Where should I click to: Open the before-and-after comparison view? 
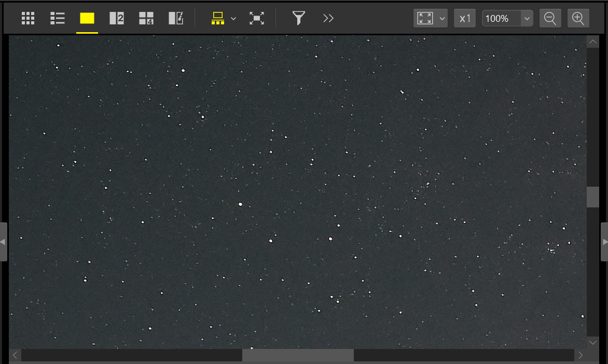pos(176,19)
